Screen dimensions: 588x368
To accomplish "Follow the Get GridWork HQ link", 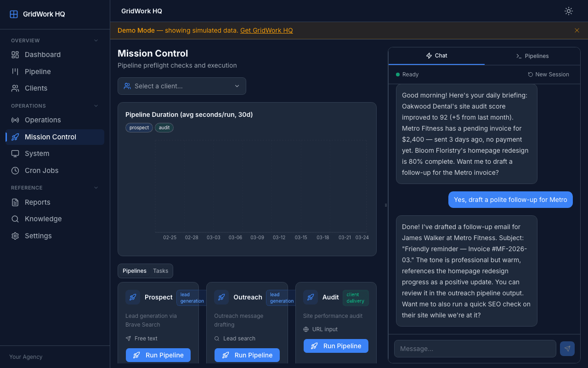I will [266, 30].
